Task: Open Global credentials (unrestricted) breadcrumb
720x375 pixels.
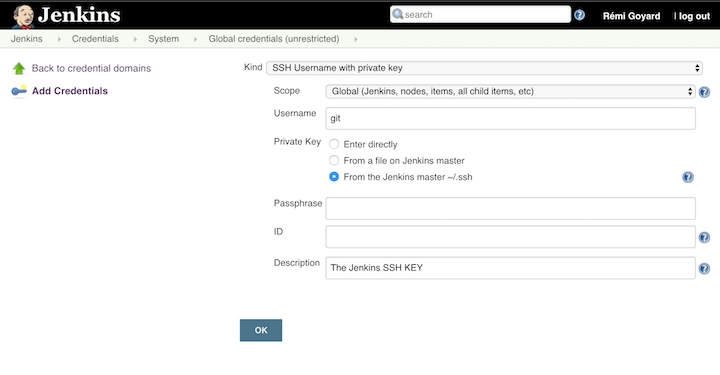Action: [x=274, y=39]
